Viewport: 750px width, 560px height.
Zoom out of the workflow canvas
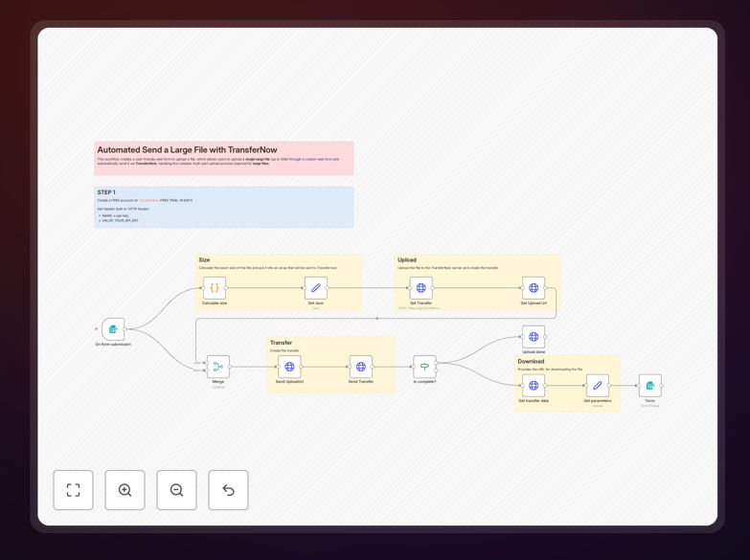click(x=176, y=490)
